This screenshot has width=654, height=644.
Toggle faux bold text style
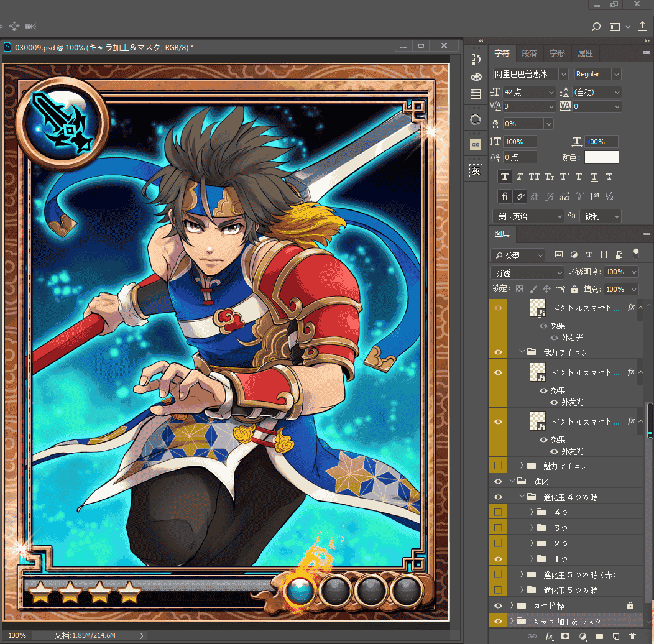[x=505, y=177]
